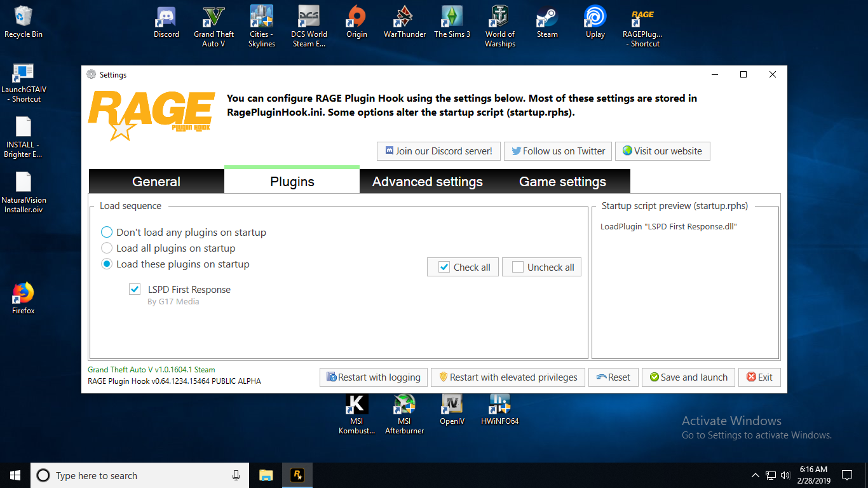The height and width of the screenshot is (488, 868).
Task: Open the Recycle Bin desktop icon
Action: coord(24,22)
